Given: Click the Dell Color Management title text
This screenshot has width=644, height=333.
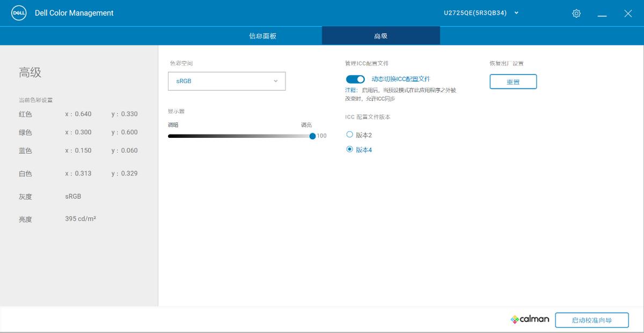Looking at the screenshot, I should pyautogui.click(x=74, y=13).
